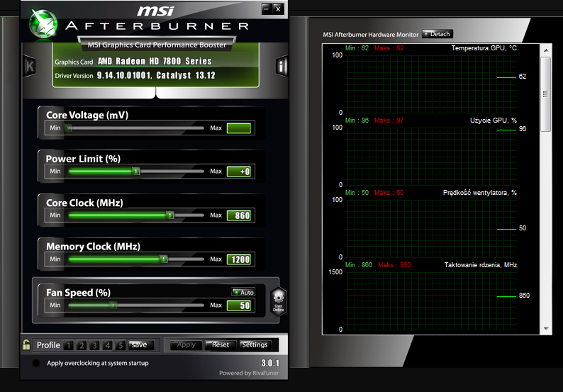Viewport: 563px width, 392px height.
Task: Select profile slot 2
Action: pos(82,345)
